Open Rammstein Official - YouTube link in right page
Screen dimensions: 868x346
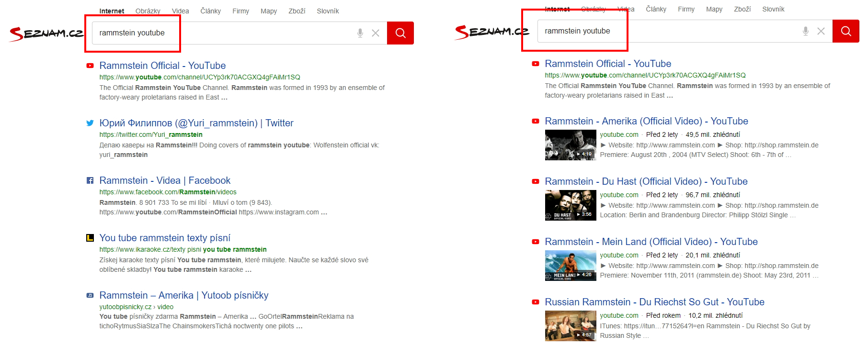point(608,64)
